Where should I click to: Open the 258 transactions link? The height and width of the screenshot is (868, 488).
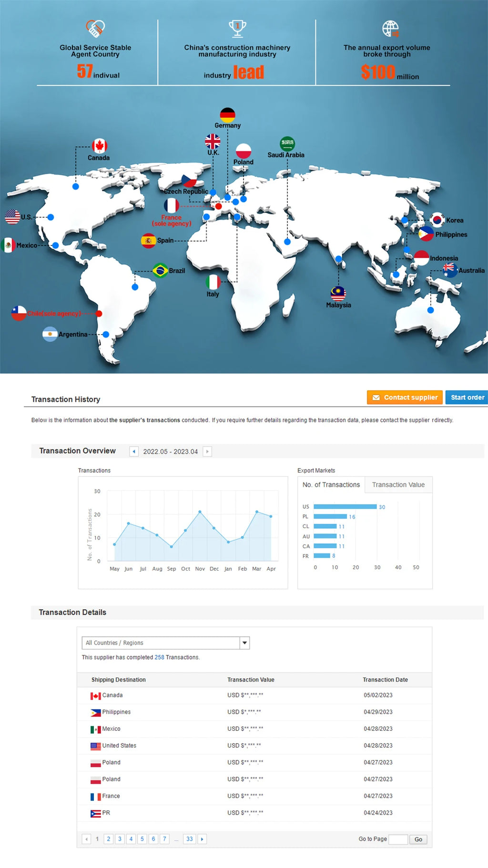pyautogui.click(x=159, y=657)
